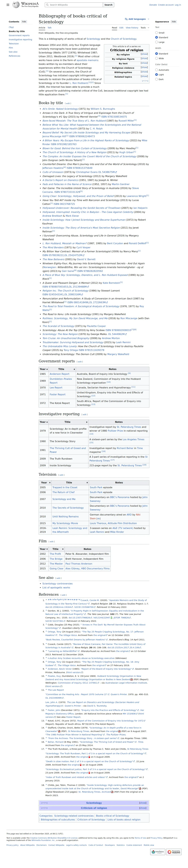The height and width of the screenshot is (868, 188).
Task: Open Bibliographies of subcultures category
Action: [58, 820]
